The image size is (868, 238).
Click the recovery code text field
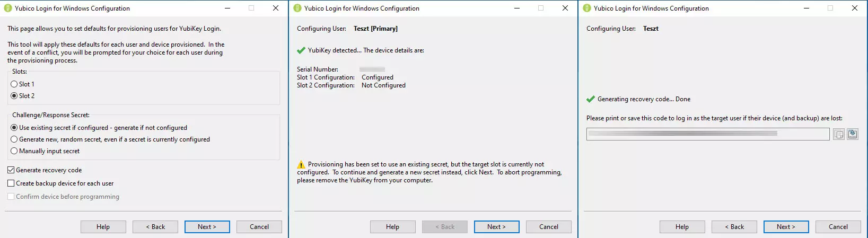(708, 134)
